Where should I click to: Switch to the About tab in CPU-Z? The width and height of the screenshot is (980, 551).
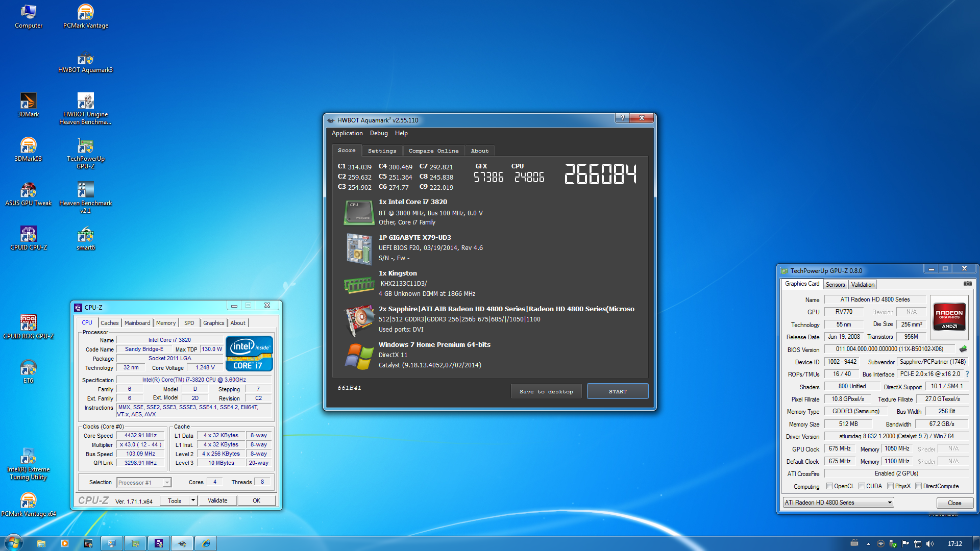238,323
